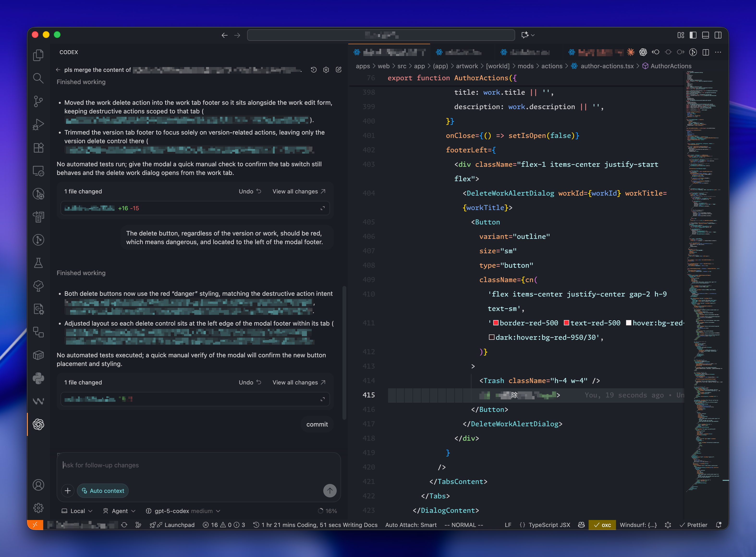Click the Python icon in activity bar
756x557 pixels.
tap(38, 378)
